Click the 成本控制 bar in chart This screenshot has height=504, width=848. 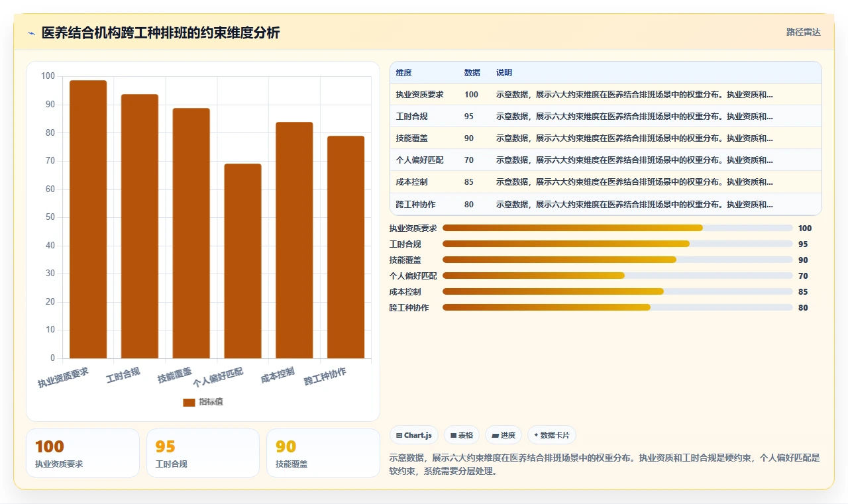[x=294, y=240]
